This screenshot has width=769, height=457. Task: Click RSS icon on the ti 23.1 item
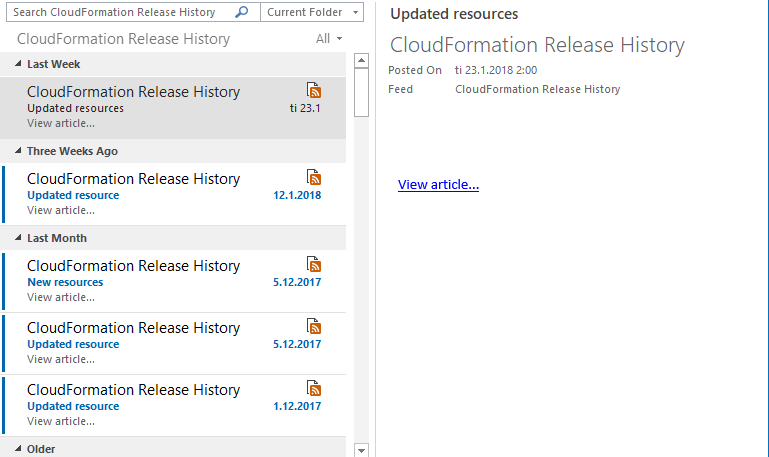tap(314, 91)
